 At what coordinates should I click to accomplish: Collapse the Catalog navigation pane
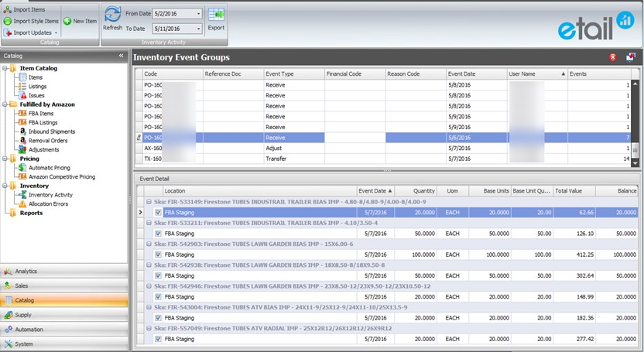pos(122,56)
